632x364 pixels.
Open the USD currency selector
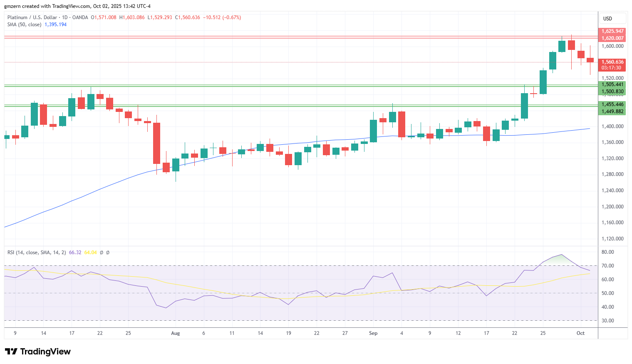pyautogui.click(x=612, y=18)
